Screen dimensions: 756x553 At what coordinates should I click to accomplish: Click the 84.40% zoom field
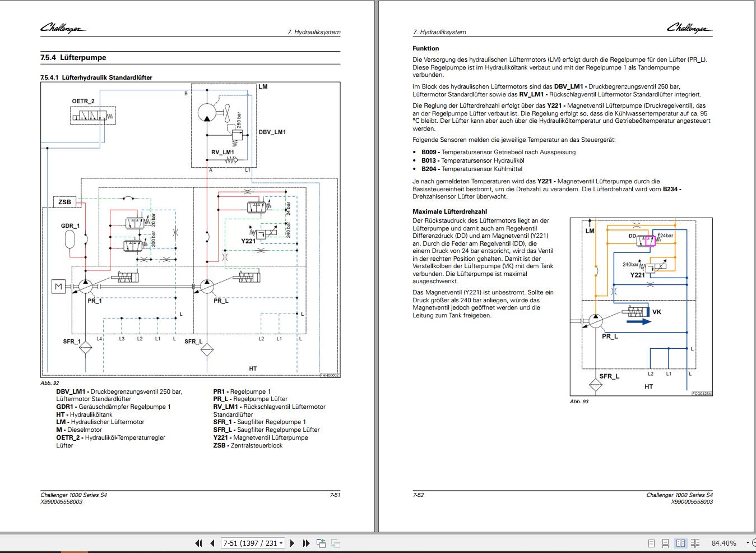point(723,543)
